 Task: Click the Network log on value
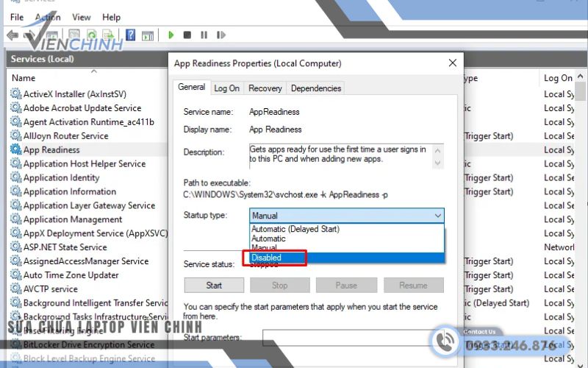pyautogui.click(x=559, y=247)
